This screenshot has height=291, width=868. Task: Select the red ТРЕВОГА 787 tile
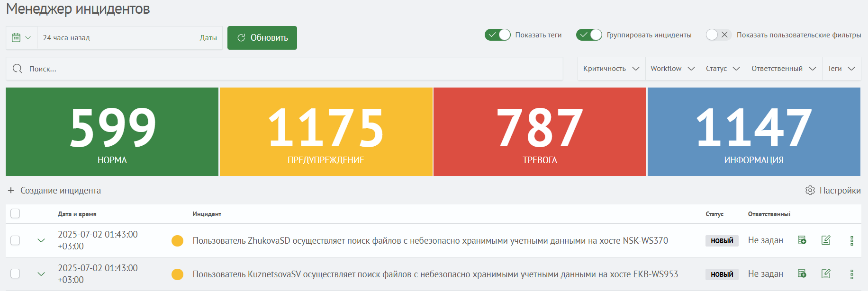click(x=540, y=132)
